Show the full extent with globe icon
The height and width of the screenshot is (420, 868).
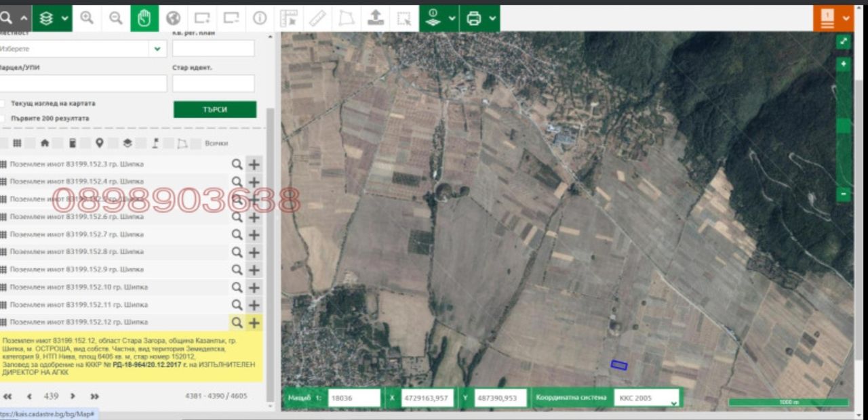pyautogui.click(x=174, y=18)
